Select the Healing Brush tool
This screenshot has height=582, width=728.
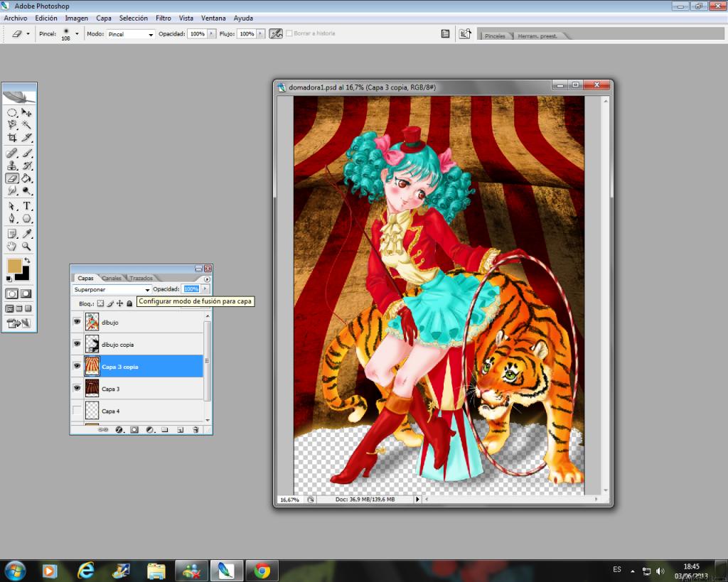point(12,153)
